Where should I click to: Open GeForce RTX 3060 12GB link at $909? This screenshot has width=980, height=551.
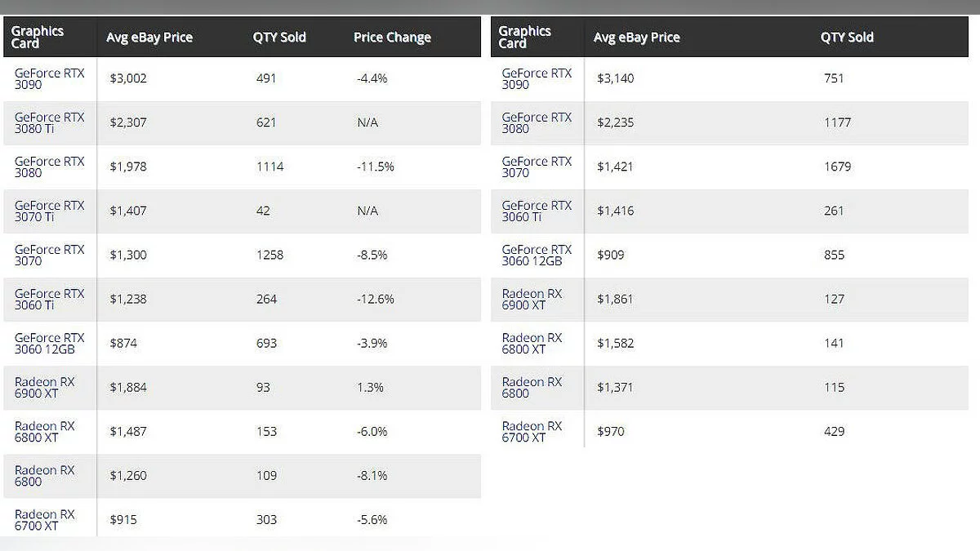[537, 256]
